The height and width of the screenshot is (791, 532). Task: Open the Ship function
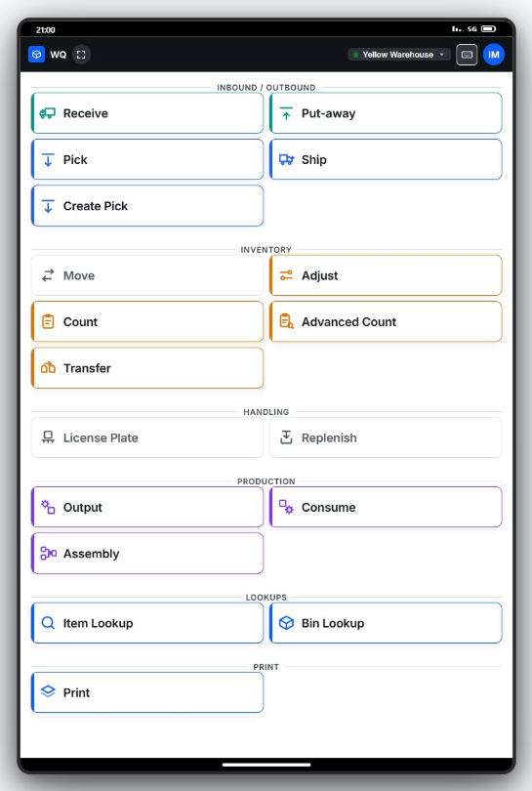(386, 159)
